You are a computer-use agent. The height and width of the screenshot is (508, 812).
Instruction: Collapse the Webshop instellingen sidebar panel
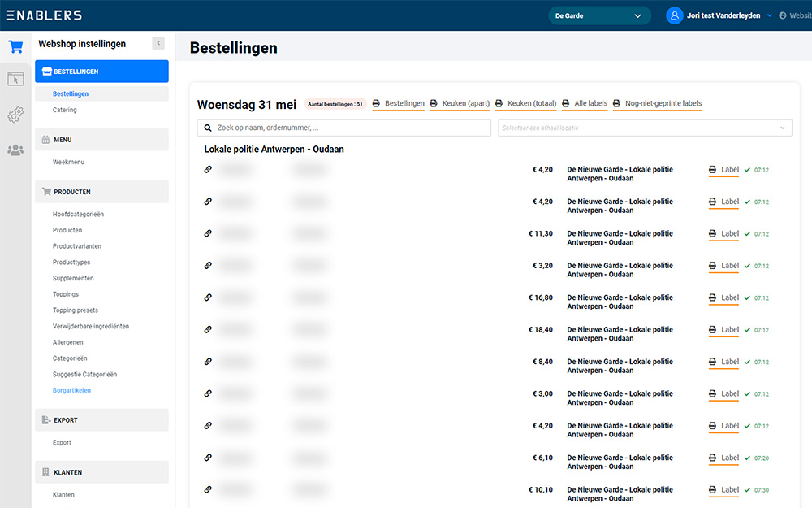[158, 44]
